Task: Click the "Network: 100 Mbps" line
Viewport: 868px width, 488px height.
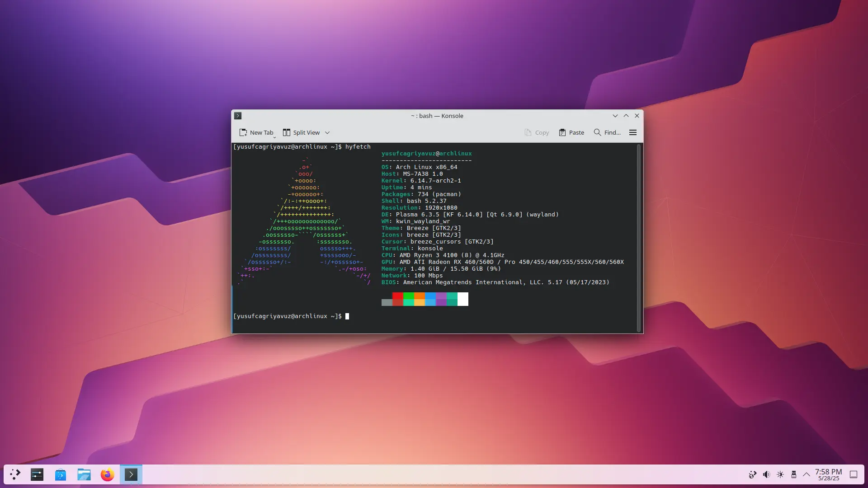Action: coord(412,276)
